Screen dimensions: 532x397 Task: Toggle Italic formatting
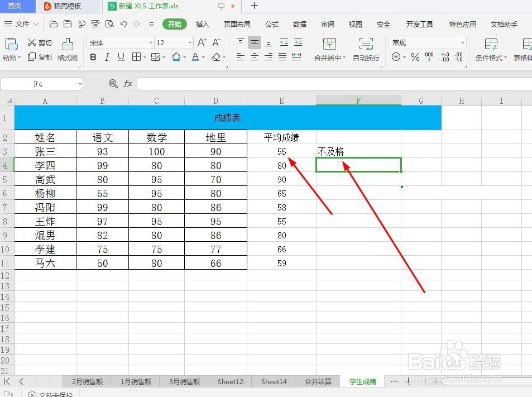coord(107,56)
